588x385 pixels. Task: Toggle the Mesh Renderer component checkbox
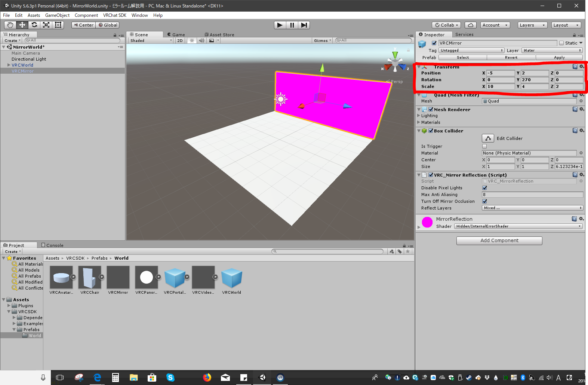pyautogui.click(x=431, y=110)
